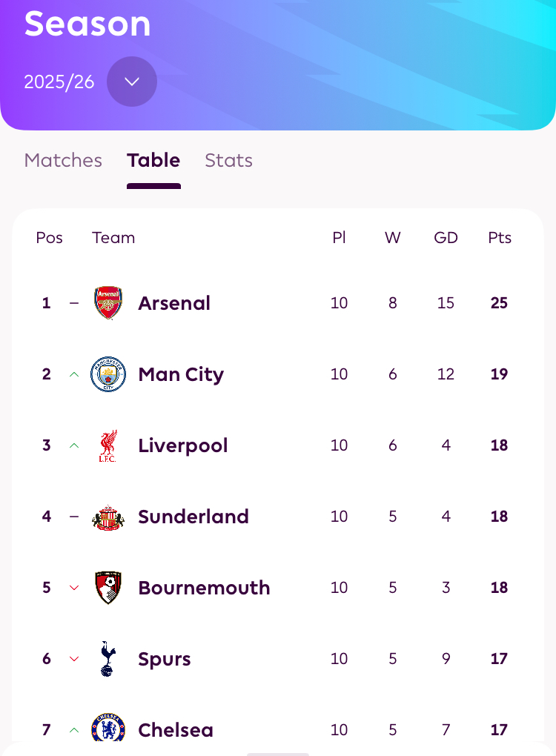Click the Liverpool team name

(183, 445)
